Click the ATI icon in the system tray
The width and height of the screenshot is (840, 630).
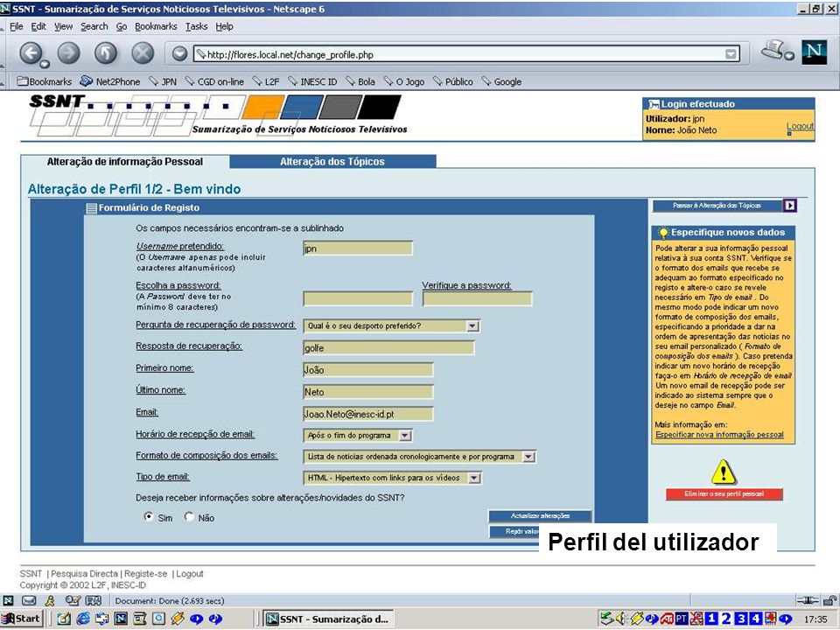(x=667, y=619)
